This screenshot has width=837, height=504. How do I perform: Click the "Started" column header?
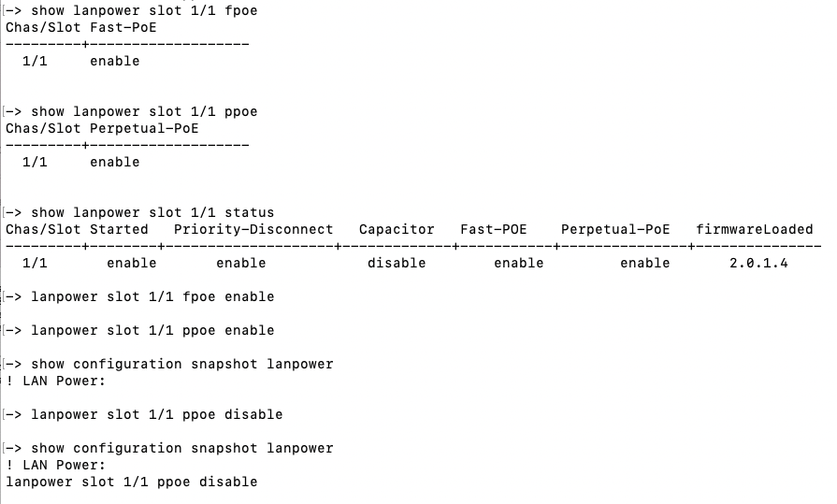(119, 229)
